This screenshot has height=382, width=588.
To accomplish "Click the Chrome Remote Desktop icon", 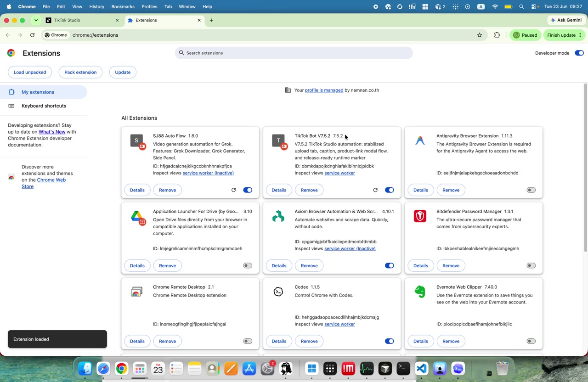I will pyautogui.click(x=136, y=292).
